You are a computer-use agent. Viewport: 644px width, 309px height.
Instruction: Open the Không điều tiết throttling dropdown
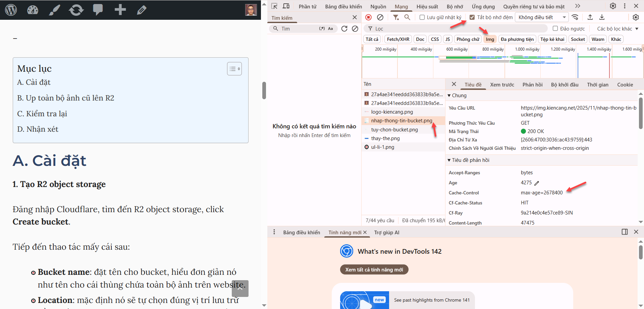542,17
